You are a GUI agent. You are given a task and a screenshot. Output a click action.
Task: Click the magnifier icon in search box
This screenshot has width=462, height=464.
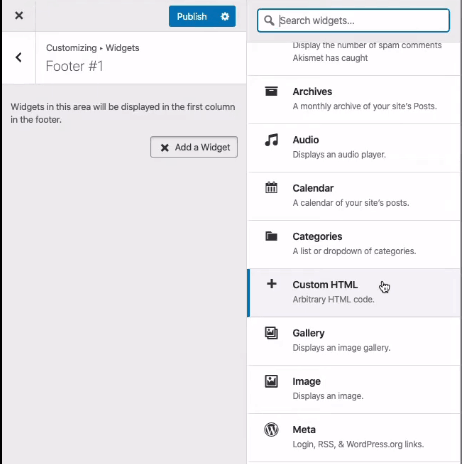coord(269,21)
